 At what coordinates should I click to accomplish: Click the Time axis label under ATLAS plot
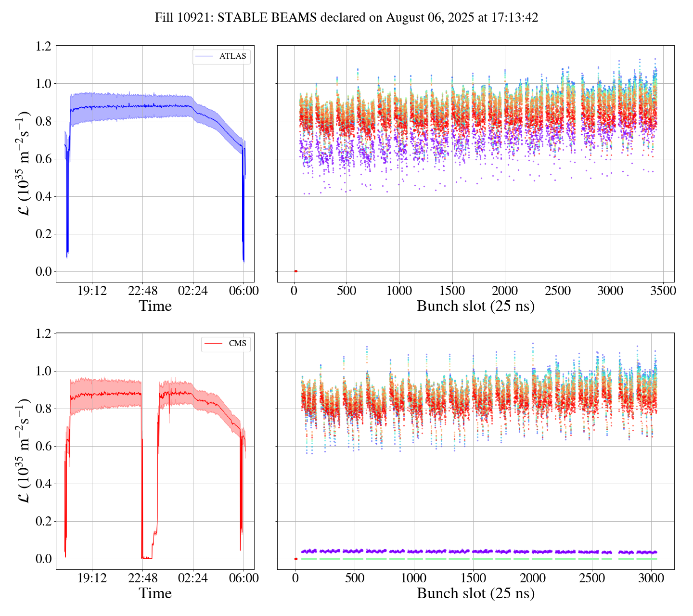point(155,306)
